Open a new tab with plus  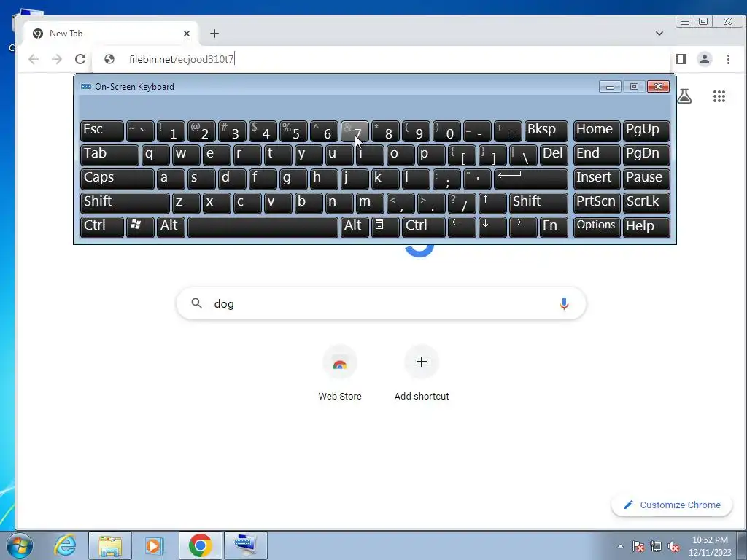pos(214,34)
